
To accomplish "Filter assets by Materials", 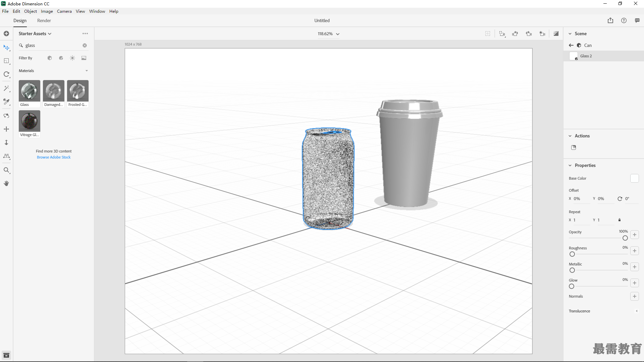I will pyautogui.click(x=61, y=58).
